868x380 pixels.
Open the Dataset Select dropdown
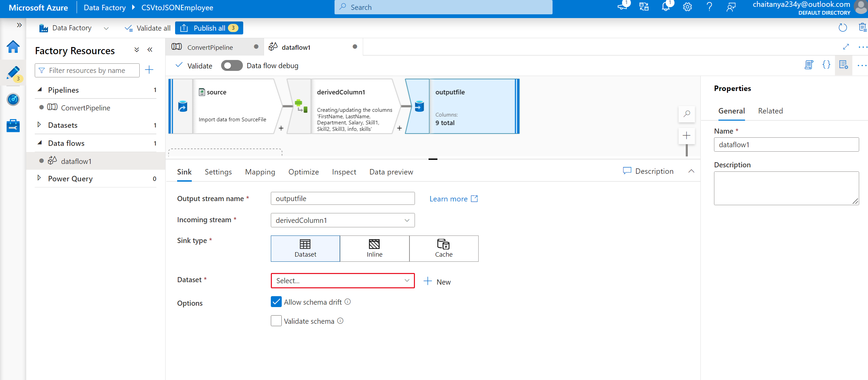[x=342, y=280]
